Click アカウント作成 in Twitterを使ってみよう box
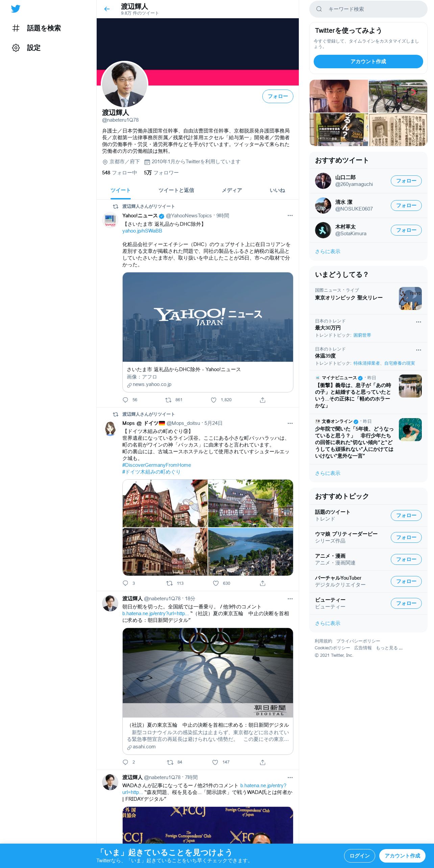Screen dimensions: 434x868 coord(368,62)
